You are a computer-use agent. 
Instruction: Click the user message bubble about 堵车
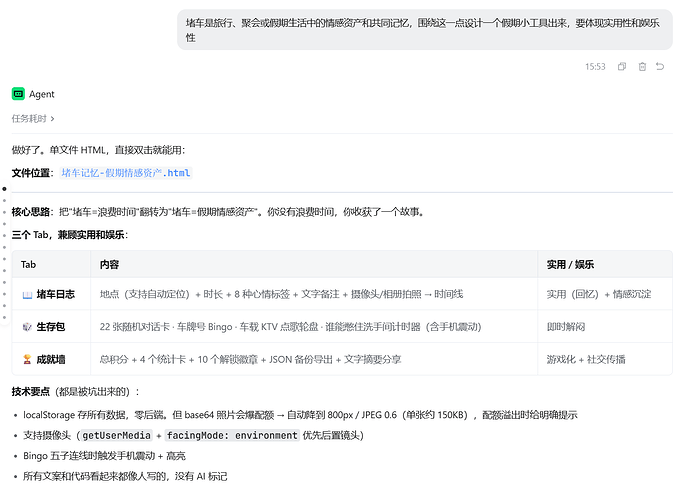(x=424, y=30)
